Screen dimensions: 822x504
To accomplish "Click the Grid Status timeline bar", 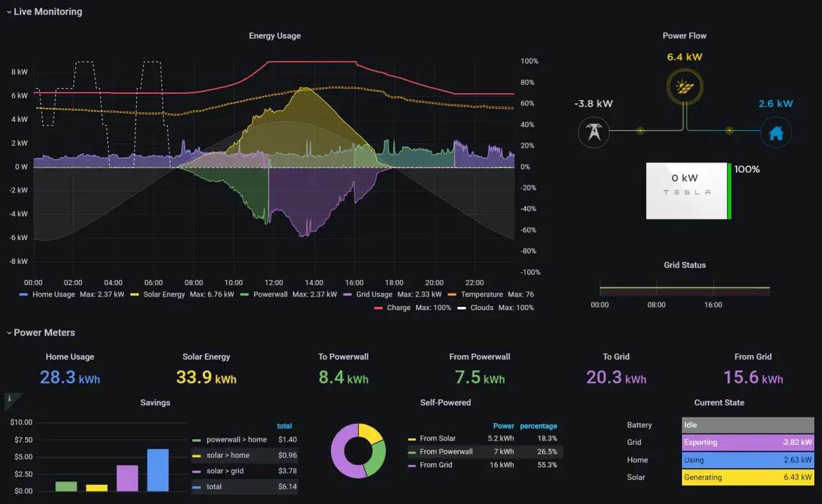I will pyautogui.click(x=685, y=291).
